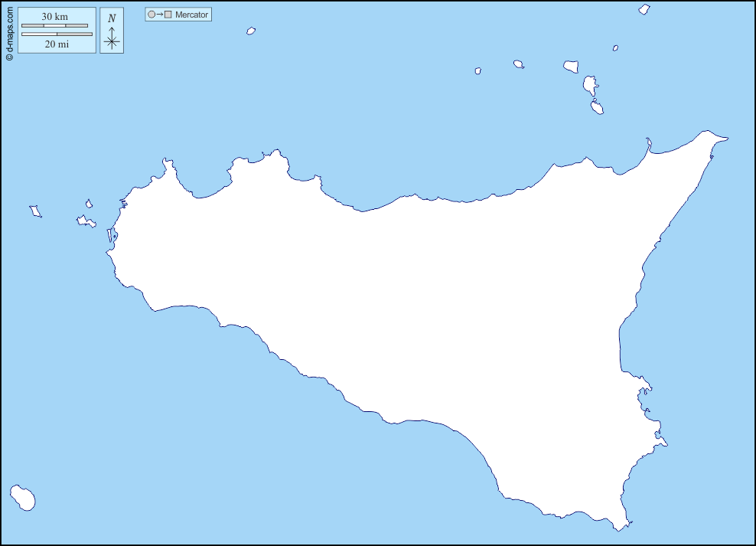Click the "20 mi" scale text
This screenshot has width=756, height=546.
click(57, 44)
